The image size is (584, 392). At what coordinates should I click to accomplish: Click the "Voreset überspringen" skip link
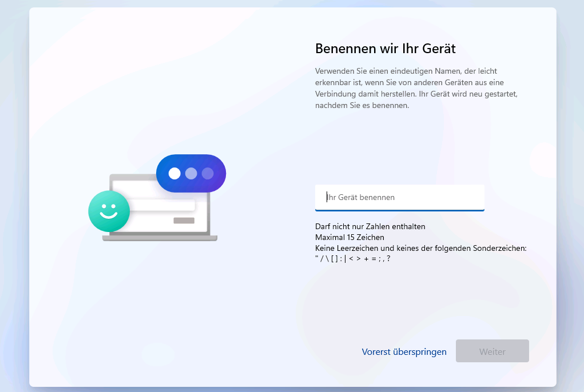click(404, 351)
